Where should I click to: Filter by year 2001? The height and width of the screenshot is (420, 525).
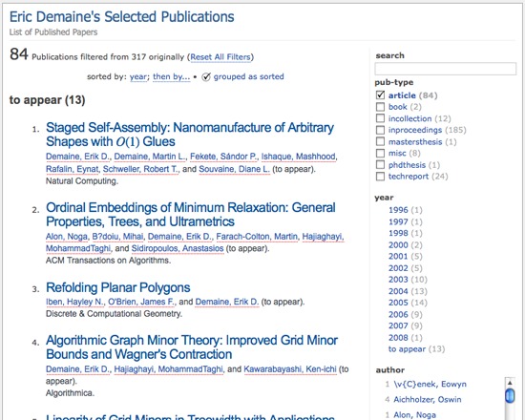point(398,256)
